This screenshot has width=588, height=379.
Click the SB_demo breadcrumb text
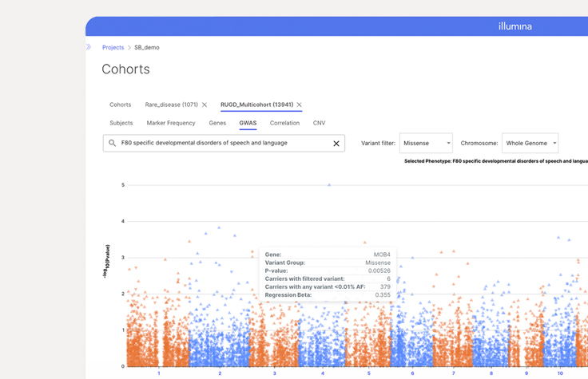point(147,47)
